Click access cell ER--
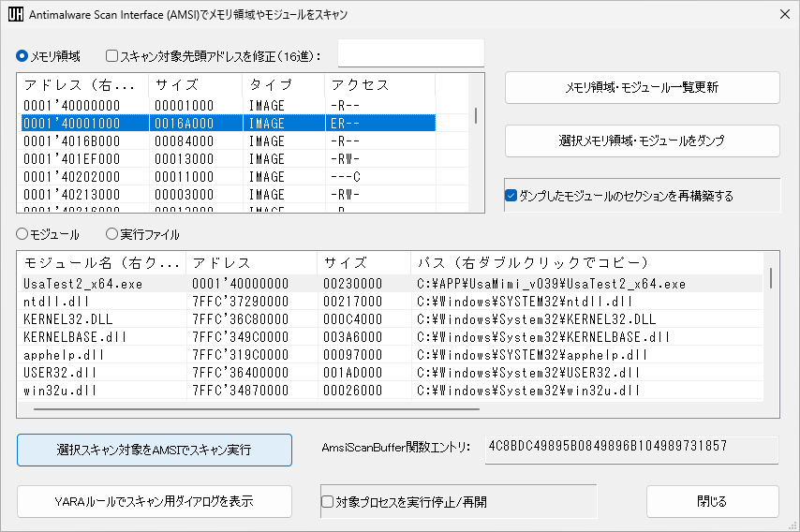This screenshot has width=800, height=532. 346,124
